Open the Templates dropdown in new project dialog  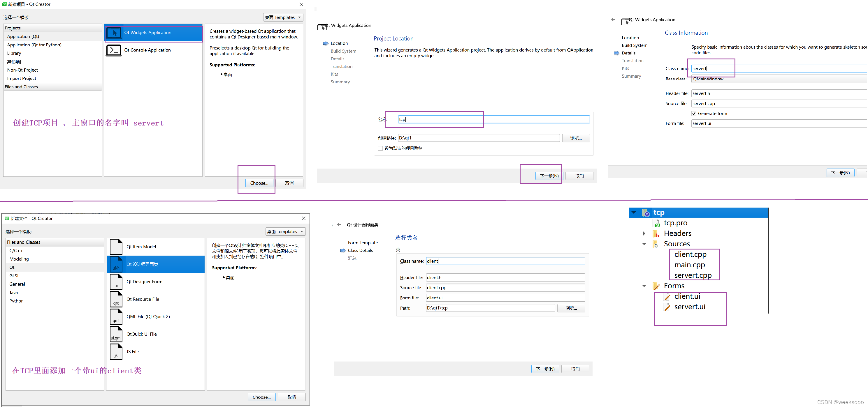point(283,17)
